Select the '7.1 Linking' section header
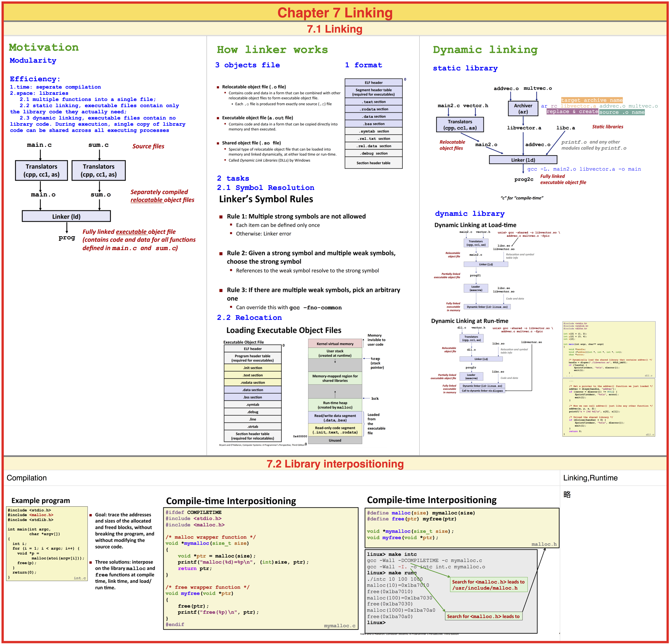Image resolution: width=670 pixels, height=644 pixels. (x=335, y=29)
